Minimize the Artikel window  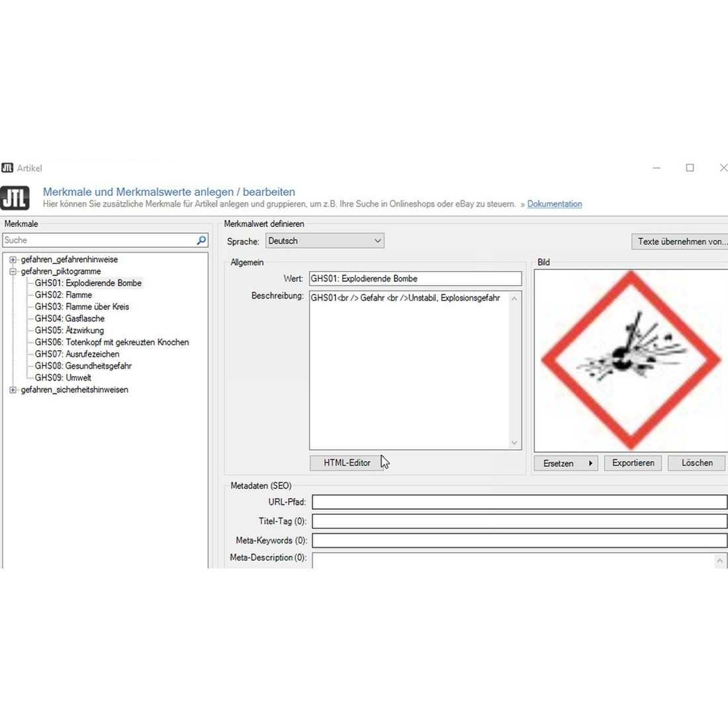pos(657,167)
